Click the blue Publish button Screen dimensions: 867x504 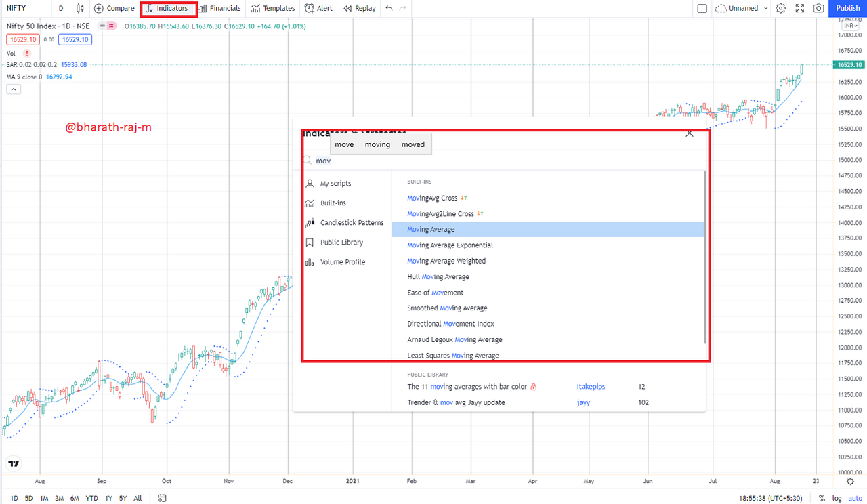848,8
